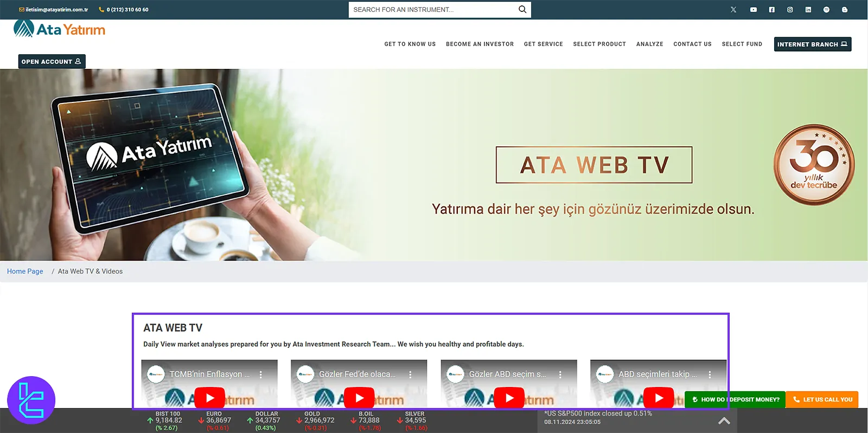Open options menu on Gözler ABD seçim video

560,374
